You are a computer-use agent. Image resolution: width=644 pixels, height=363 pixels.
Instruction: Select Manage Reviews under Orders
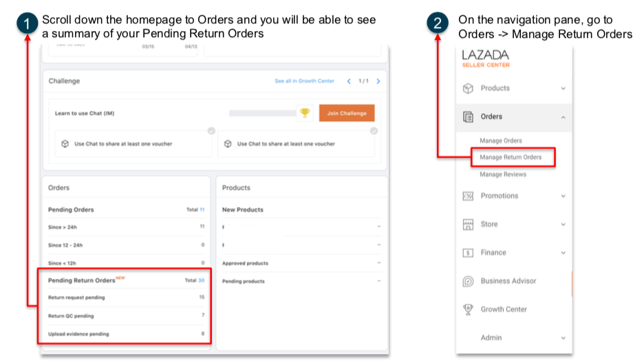tap(503, 174)
